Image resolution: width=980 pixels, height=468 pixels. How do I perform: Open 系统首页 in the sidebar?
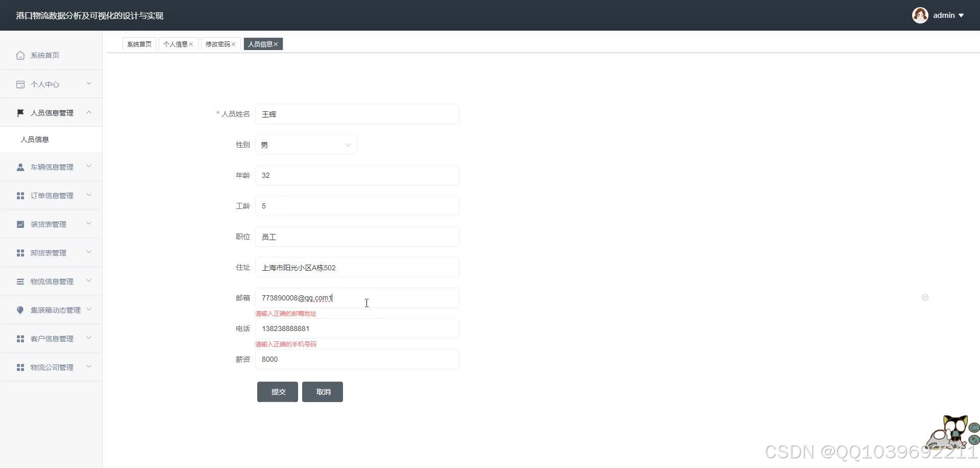(x=51, y=55)
